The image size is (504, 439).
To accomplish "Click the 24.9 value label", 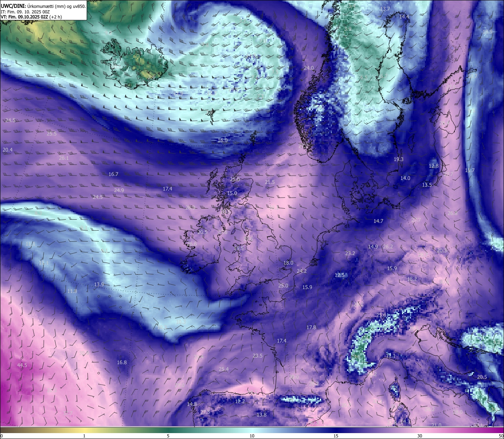I will (119, 190).
